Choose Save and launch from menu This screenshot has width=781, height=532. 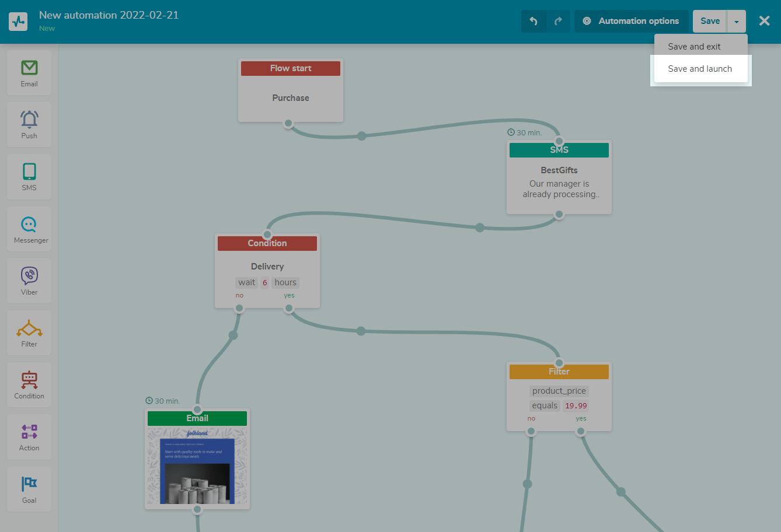700,69
